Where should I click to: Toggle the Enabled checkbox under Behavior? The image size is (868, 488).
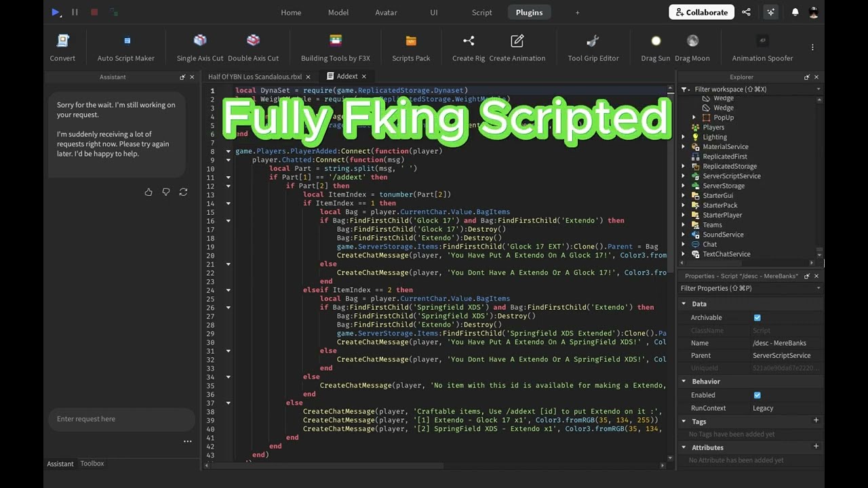coord(757,395)
